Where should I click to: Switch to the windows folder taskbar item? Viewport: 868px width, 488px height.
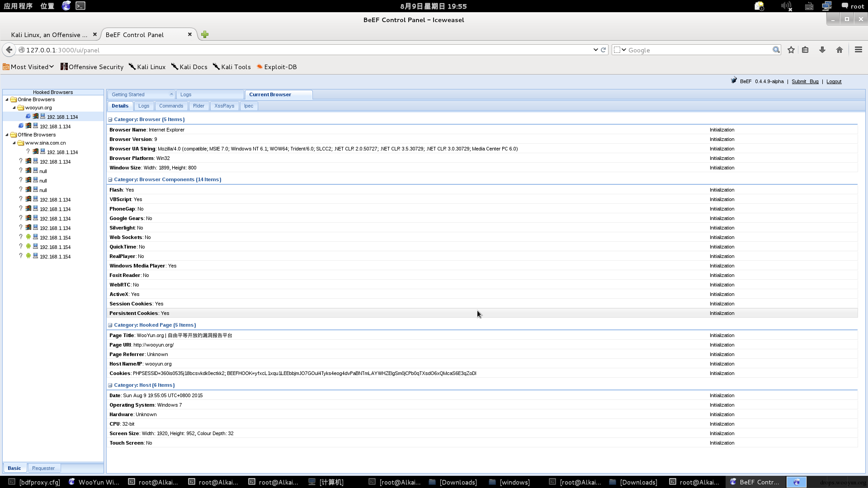click(509, 482)
